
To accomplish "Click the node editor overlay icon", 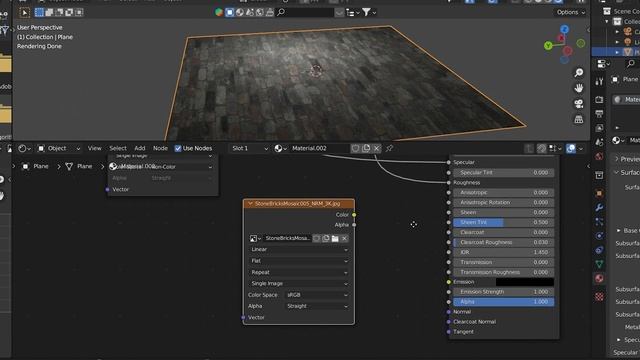I will coord(571,149).
